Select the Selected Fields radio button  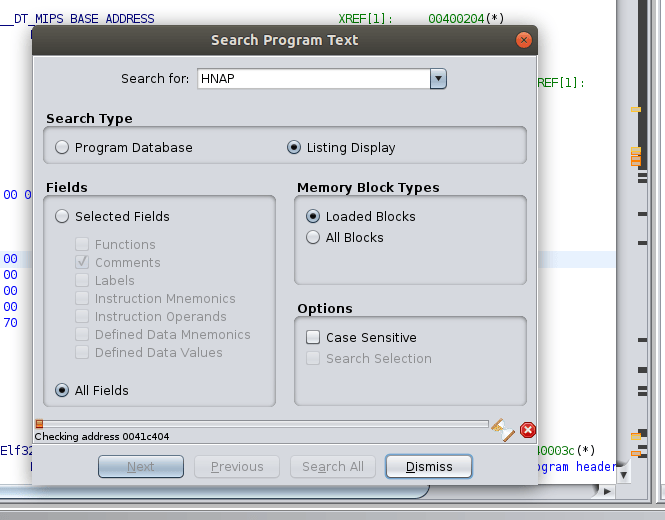(63, 216)
